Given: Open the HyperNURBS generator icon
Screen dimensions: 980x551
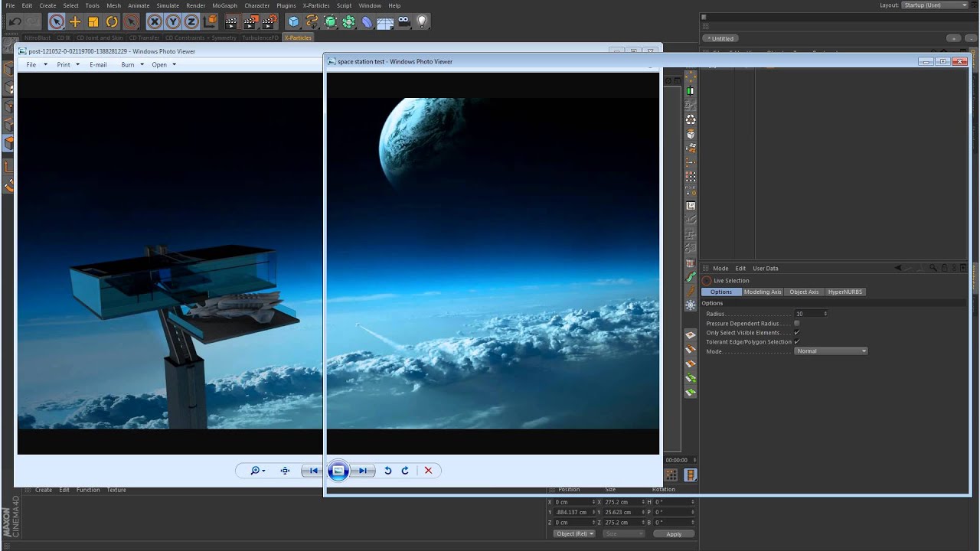Looking at the screenshot, I should (x=330, y=22).
